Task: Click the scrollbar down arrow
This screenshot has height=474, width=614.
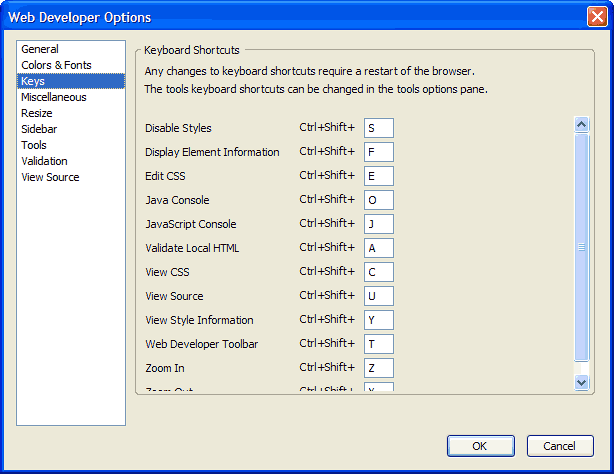Action: 581,382
